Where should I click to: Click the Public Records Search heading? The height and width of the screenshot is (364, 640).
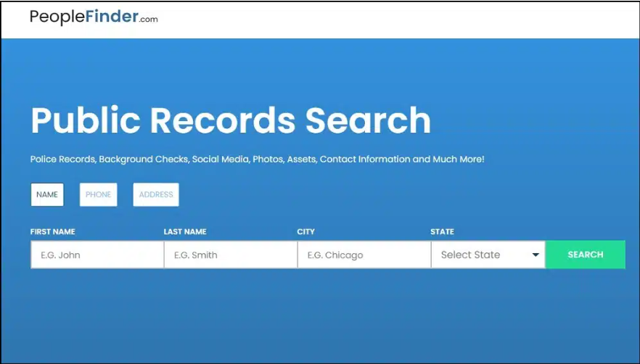point(231,121)
